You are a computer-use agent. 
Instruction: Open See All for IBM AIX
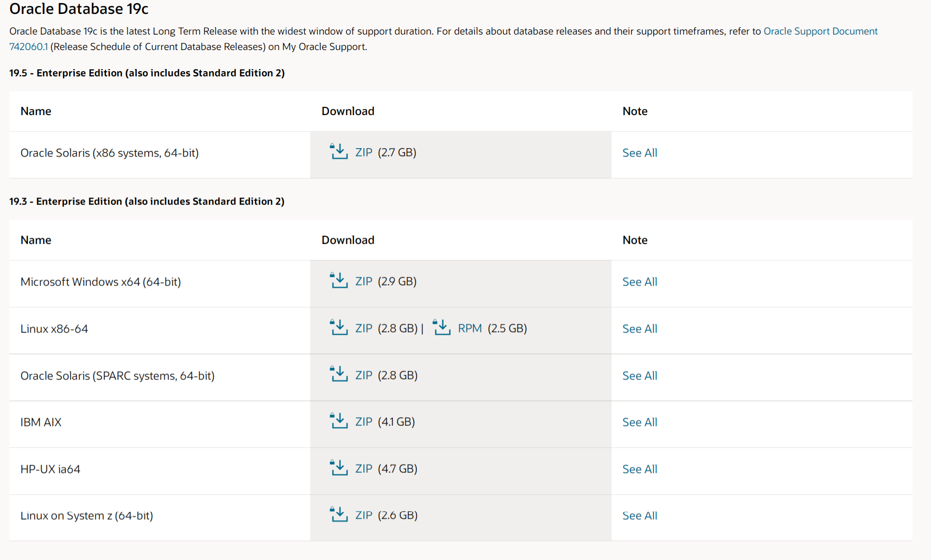639,422
